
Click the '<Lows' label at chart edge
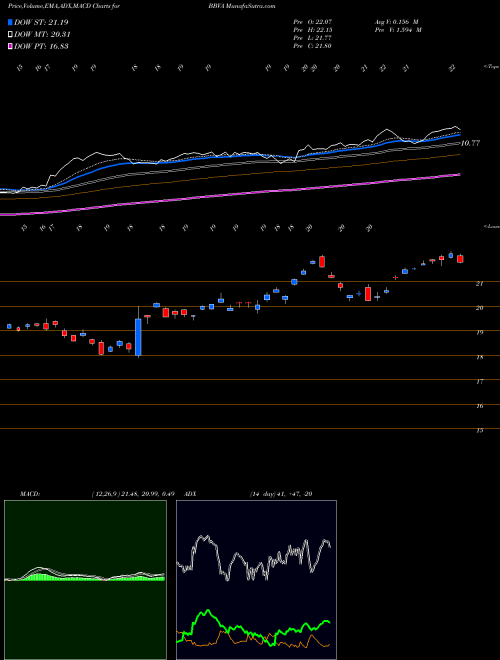click(x=492, y=226)
